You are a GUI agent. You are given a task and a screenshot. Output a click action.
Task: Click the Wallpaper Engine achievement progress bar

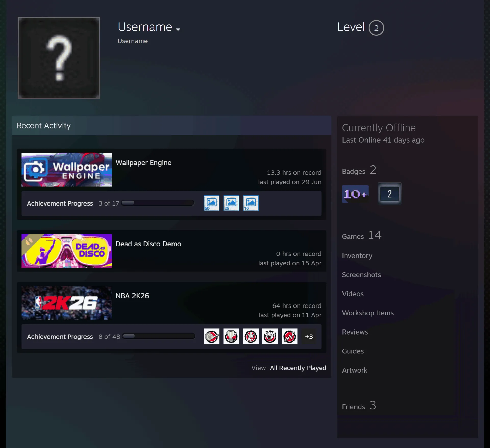coord(158,203)
